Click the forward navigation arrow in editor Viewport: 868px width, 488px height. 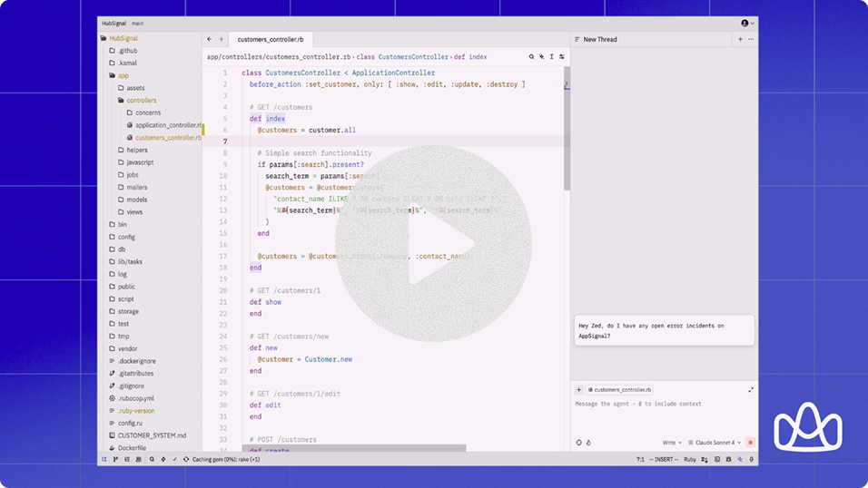pyautogui.click(x=221, y=40)
